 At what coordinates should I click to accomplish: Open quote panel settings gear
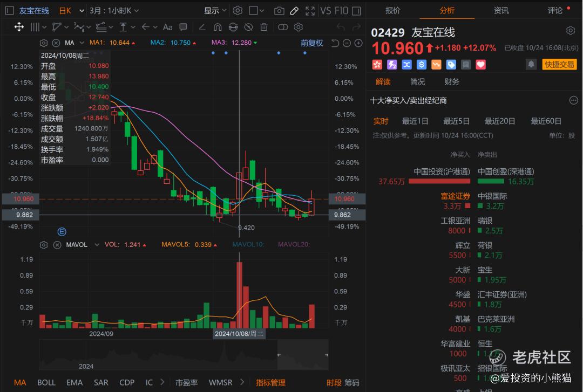coord(571,31)
